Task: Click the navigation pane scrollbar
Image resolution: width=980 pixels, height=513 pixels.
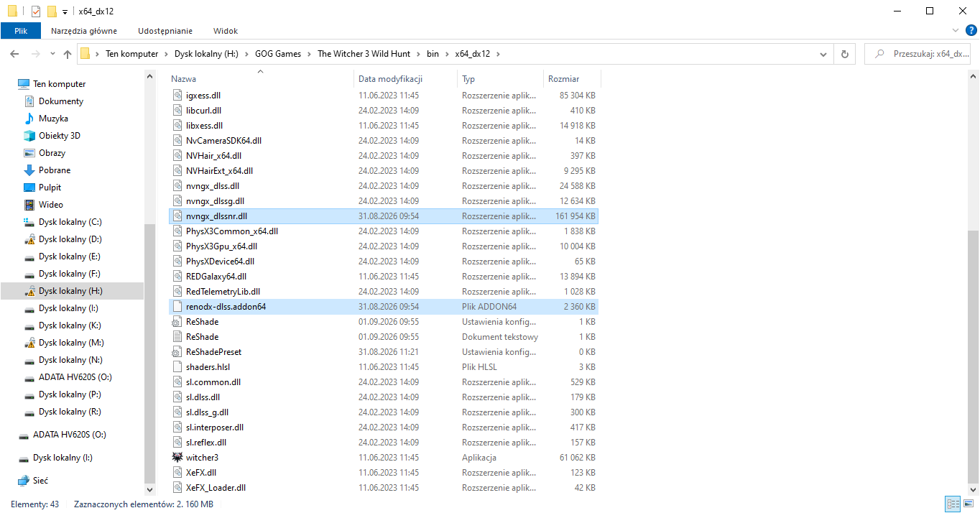Action: click(149, 352)
